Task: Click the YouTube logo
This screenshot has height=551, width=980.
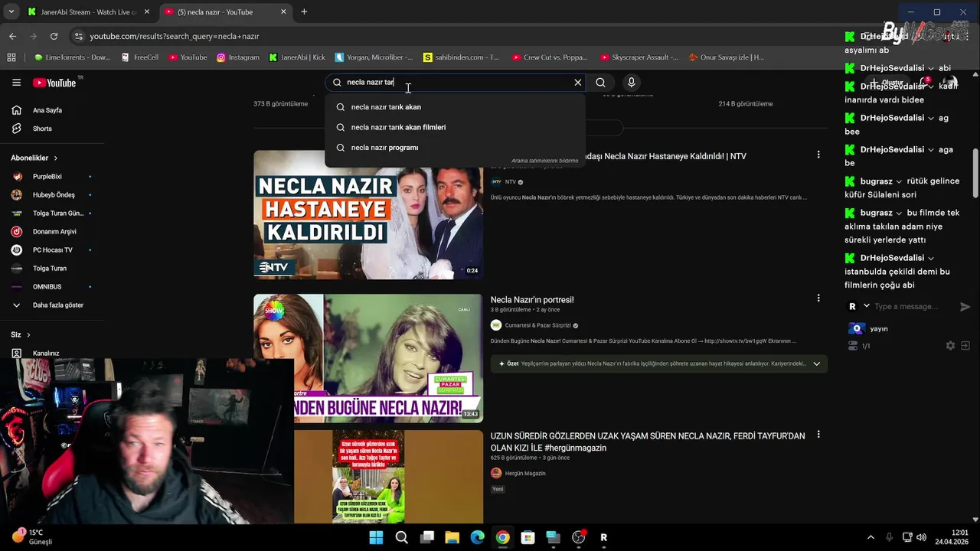Action: tap(54, 83)
